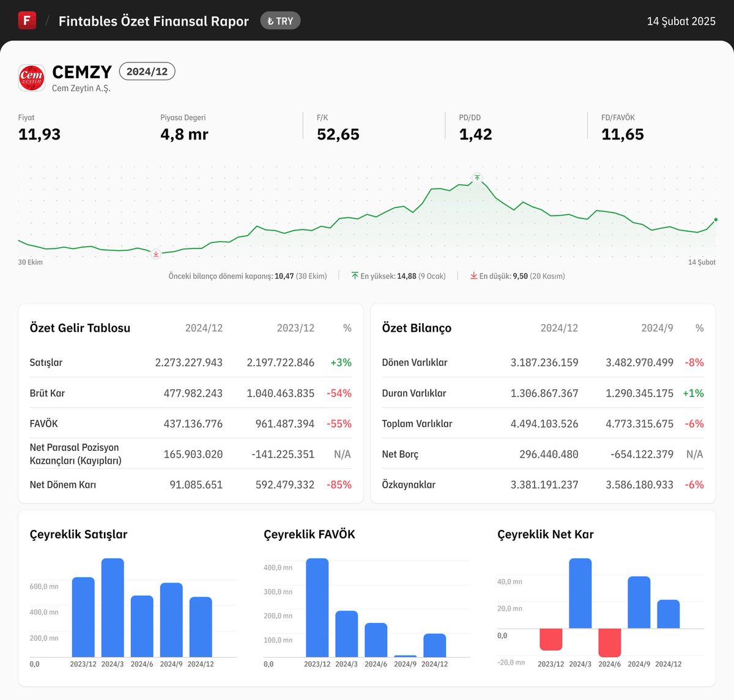The image size is (734, 700).
Task: Click the Brüt Kar -54% change
Action: point(339,393)
